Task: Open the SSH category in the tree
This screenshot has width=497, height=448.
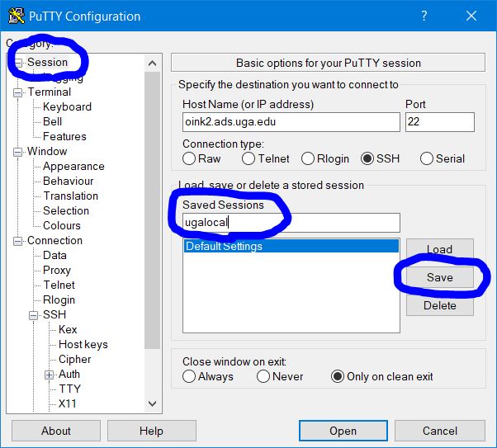Action: pyautogui.click(x=54, y=314)
